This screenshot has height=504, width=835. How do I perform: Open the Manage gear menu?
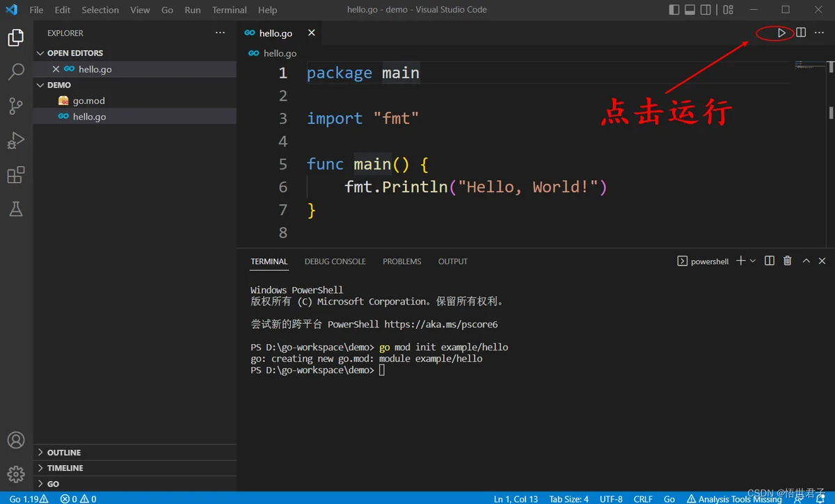tap(16, 474)
